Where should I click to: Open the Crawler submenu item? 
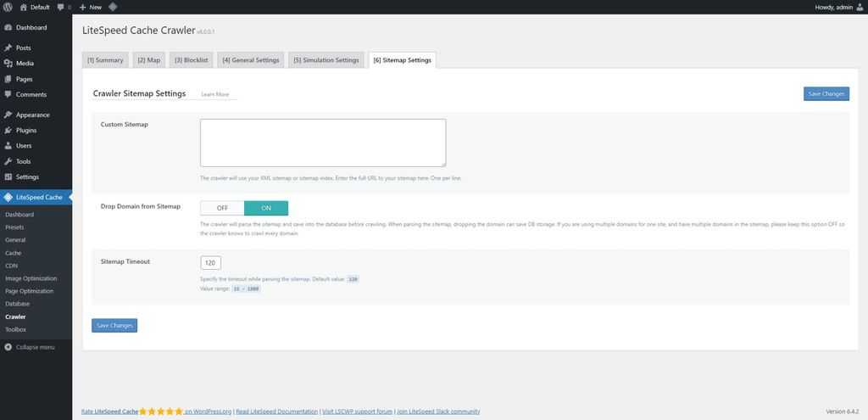pyautogui.click(x=15, y=317)
